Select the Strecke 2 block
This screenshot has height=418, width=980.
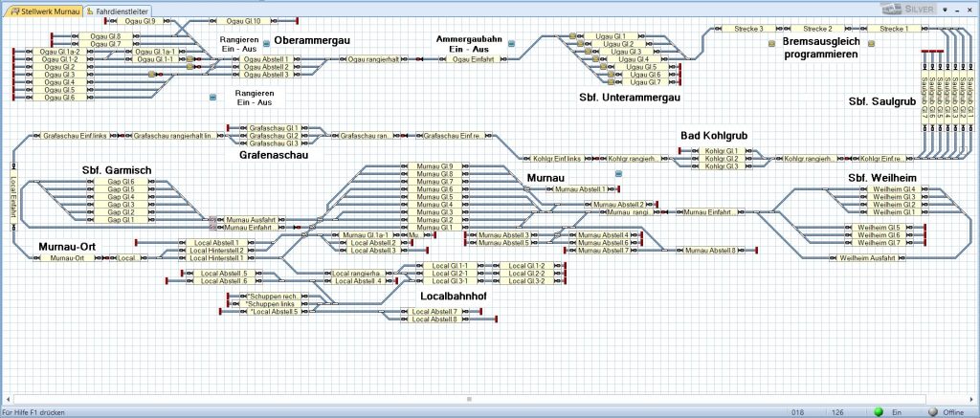pos(817,29)
